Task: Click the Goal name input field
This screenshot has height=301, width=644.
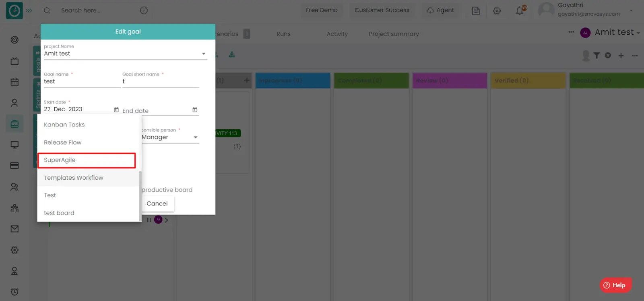Action: coord(82,81)
